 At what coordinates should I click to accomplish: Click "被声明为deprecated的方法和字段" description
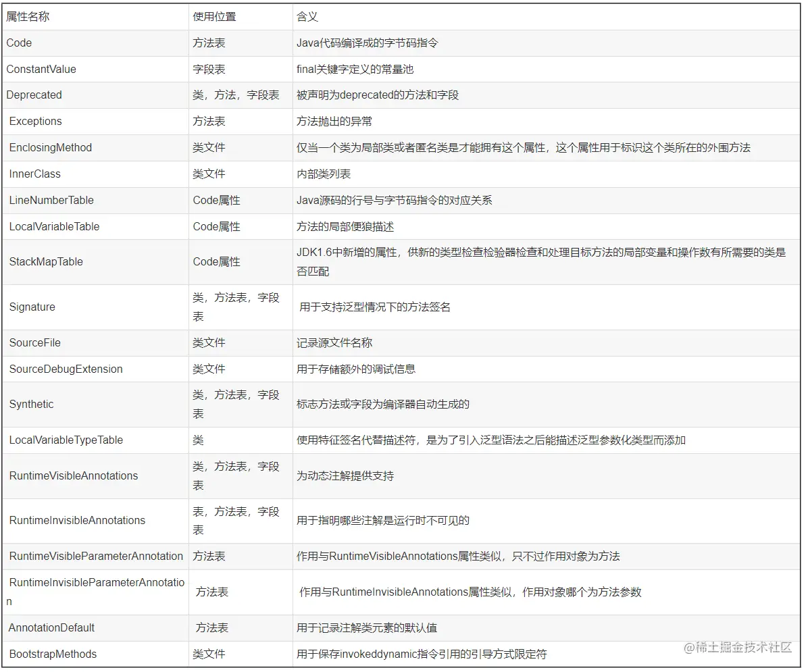point(378,95)
